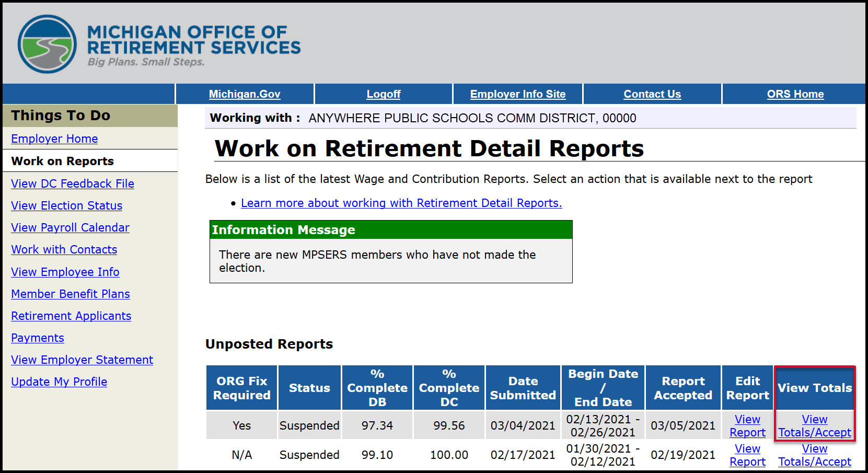The height and width of the screenshot is (473, 868).
Task: Open the Payroll Calendar
Action: [x=70, y=227]
